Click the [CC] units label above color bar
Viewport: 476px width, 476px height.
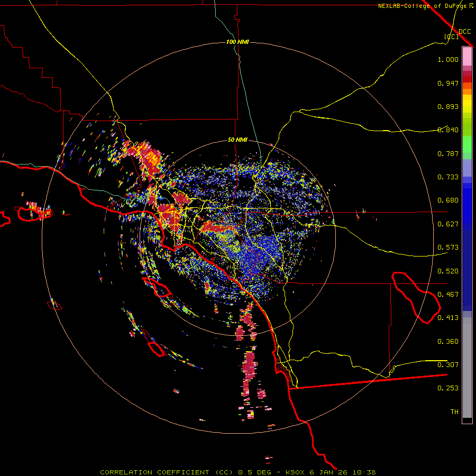(x=452, y=36)
